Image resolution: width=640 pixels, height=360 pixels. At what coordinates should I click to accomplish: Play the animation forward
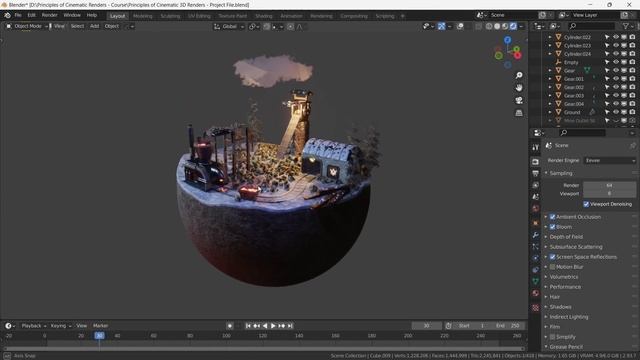point(273,326)
